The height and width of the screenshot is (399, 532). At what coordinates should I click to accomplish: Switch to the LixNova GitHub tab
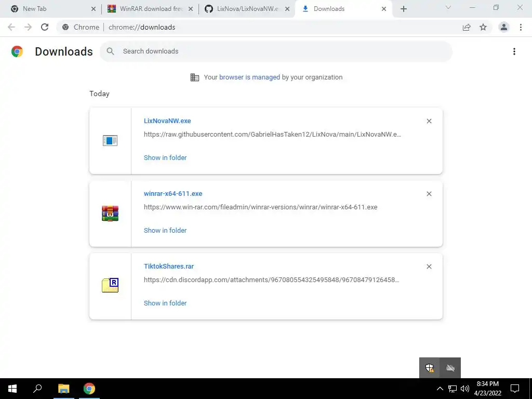point(248,9)
